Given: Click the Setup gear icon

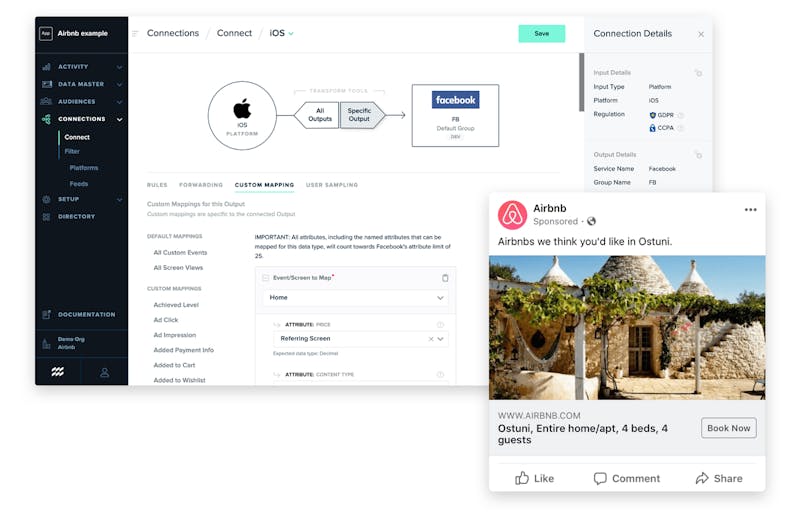Looking at the screenshot, I should pos(46,199).
